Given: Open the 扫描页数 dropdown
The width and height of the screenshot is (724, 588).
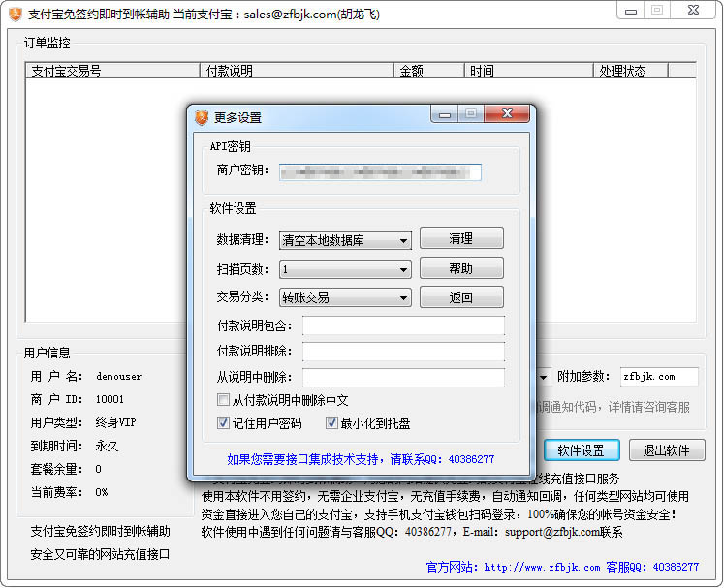Looking at the screenshot, I should pos(345,269).
